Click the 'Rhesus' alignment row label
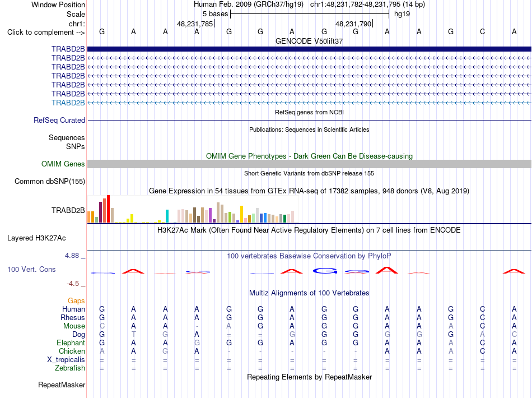This screenshot has width=532, height=398. click(x=73, y=317)
